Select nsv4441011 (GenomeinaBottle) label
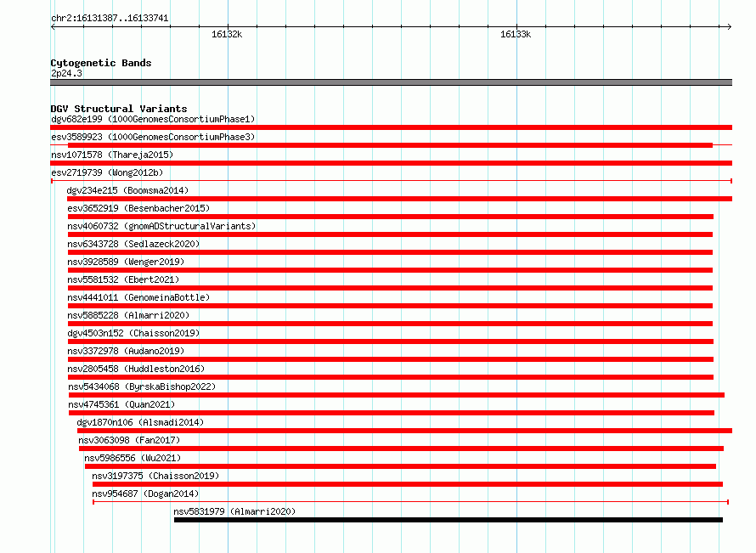This screenshot has height=553, width=756. 138,297
